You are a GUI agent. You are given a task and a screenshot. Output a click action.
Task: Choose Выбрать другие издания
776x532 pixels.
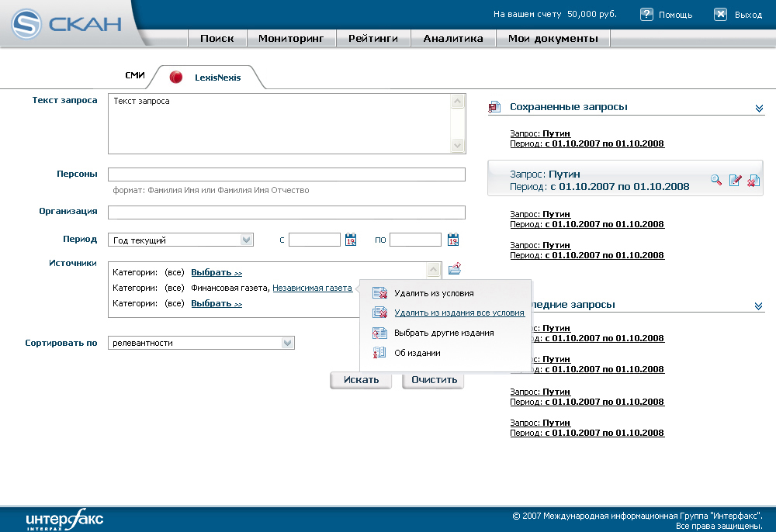pos(444,333)
